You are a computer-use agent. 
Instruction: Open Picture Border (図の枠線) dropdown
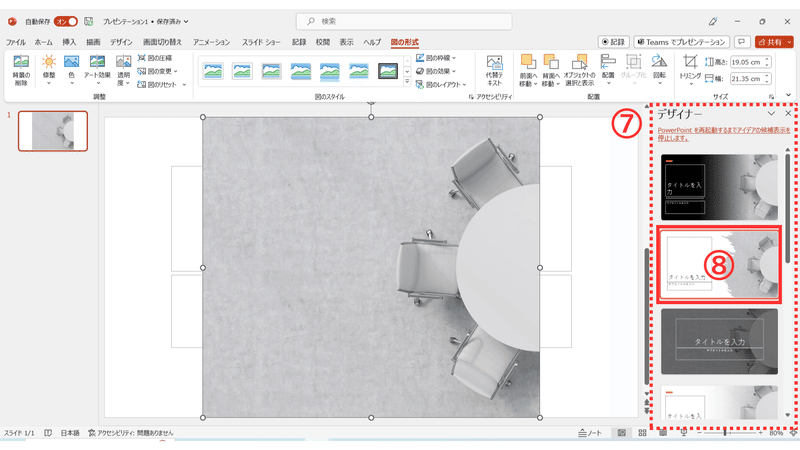pyautogui.click(x=436, y=58)
